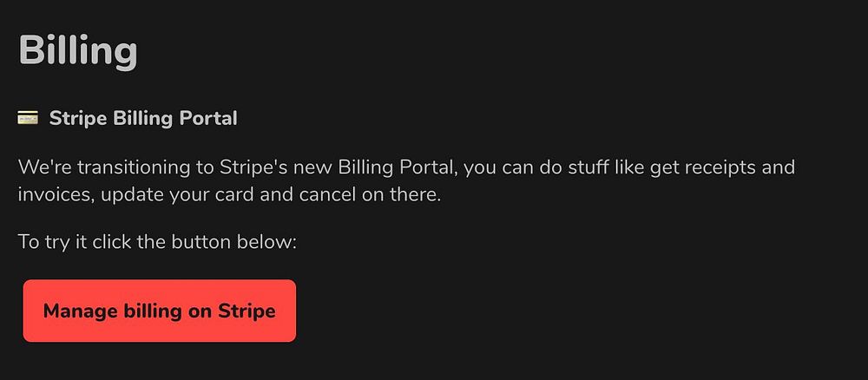Click the word 'cancel' in the paragraph

325,193
